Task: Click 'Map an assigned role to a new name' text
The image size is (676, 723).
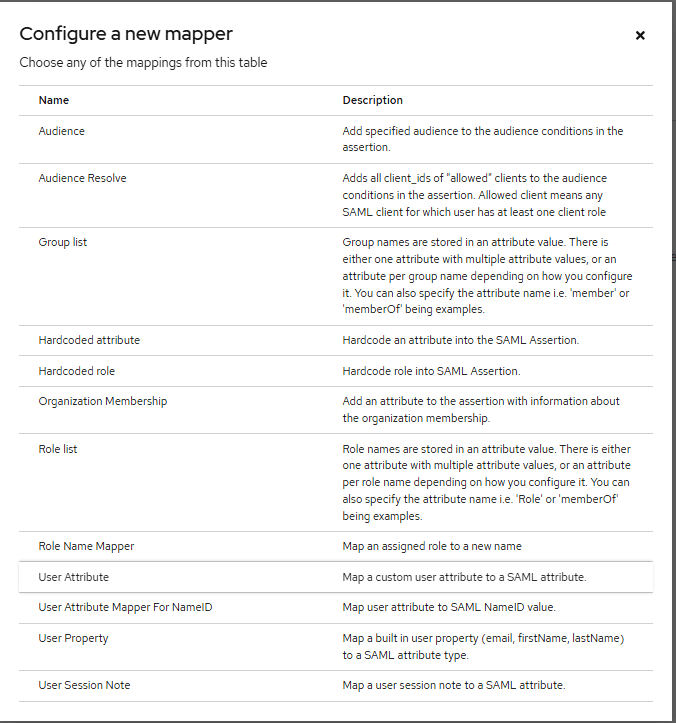Action: click(x=432, y=546)
